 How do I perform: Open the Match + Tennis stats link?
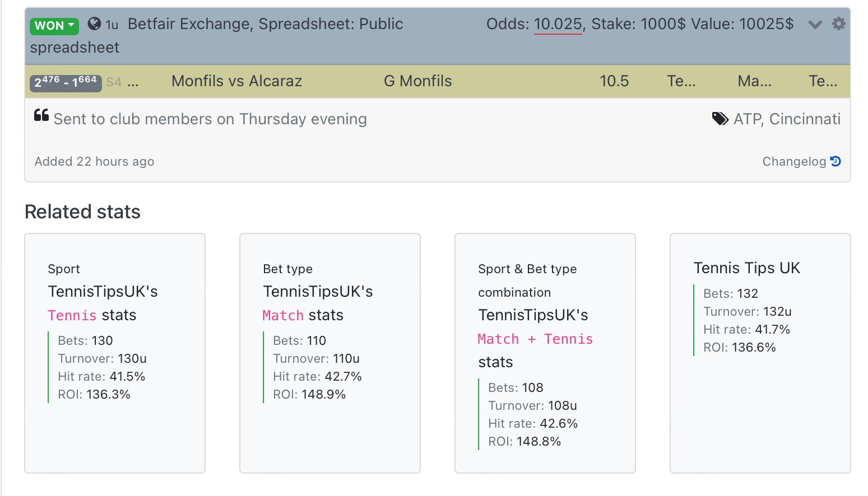pyautogui.click(x=535, y=339)
